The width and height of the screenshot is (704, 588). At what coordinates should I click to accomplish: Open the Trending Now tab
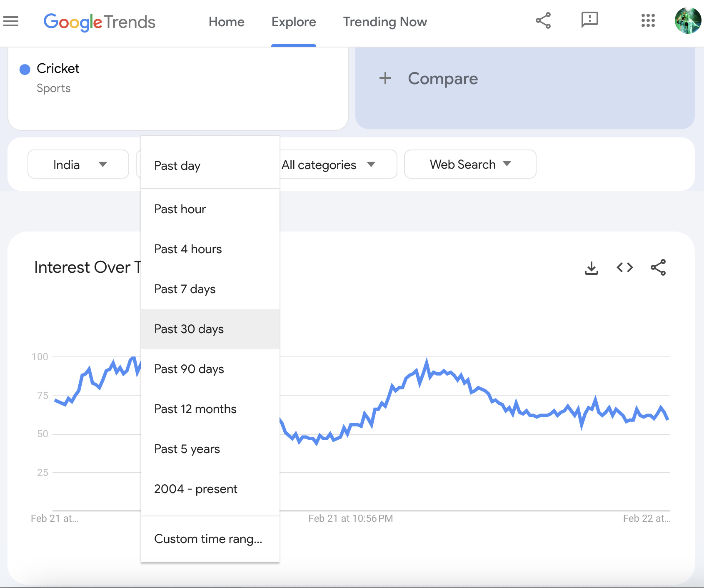coord(385,22)
